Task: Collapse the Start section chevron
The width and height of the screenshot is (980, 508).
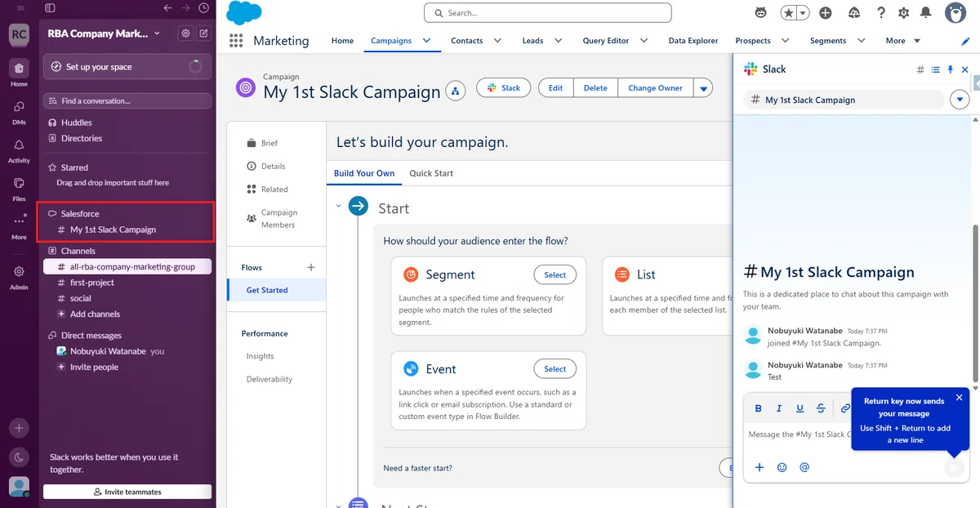Action: 338,207
